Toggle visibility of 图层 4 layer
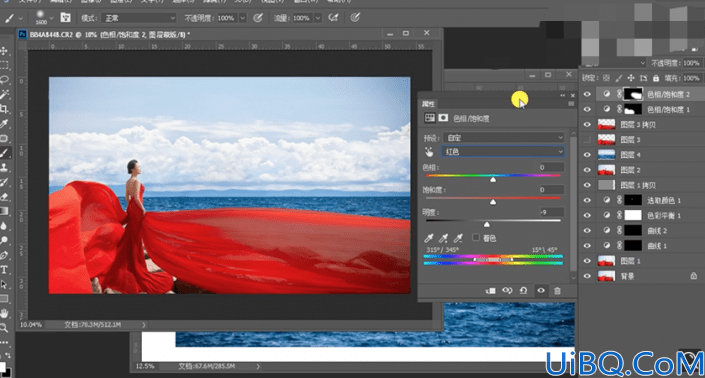 tap(587, 155)
